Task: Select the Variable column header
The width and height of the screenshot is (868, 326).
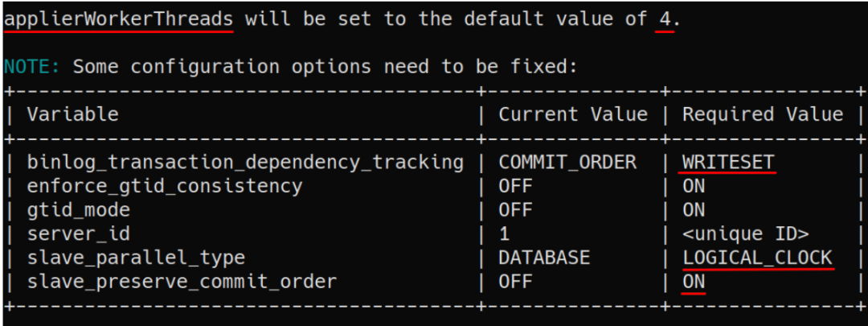Action: (72, 114)
